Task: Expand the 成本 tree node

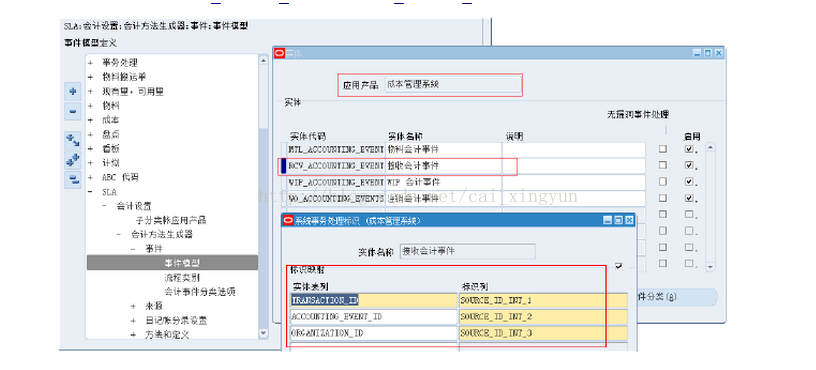Action: click(90, 120)
